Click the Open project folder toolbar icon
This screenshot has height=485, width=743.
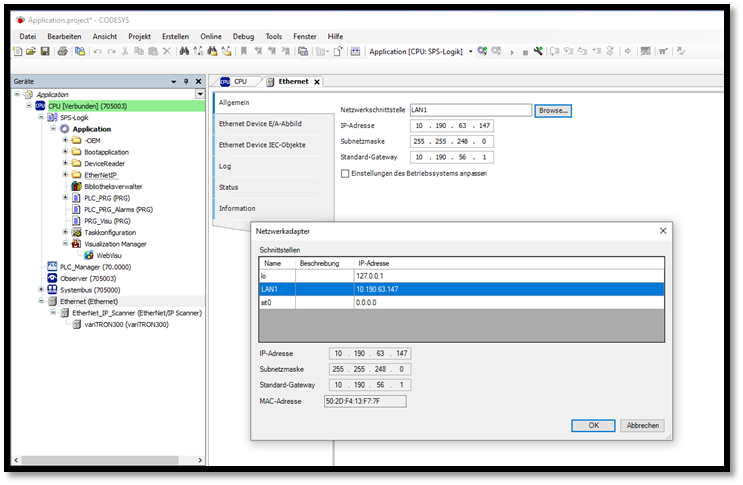click(x=31, y=51)
